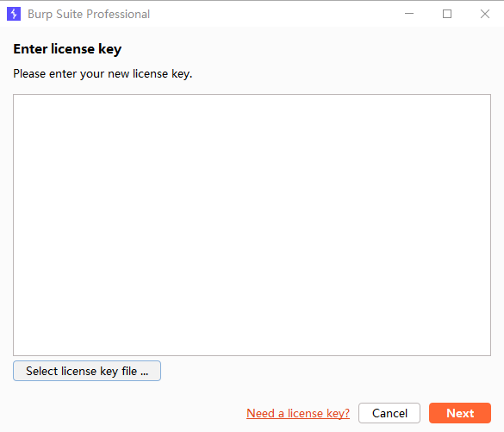
Task: Select the app logo in the title bar
Action: [14, 14]
